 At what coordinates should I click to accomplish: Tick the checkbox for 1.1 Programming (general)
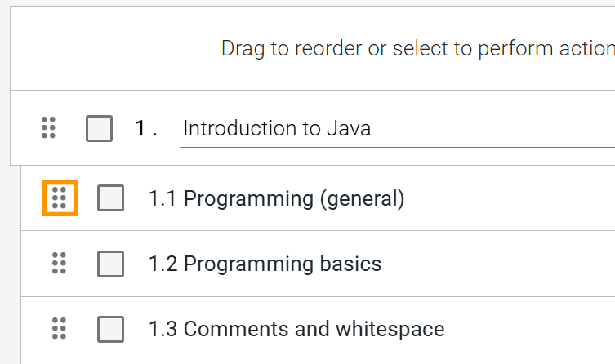tap(110, 198)
